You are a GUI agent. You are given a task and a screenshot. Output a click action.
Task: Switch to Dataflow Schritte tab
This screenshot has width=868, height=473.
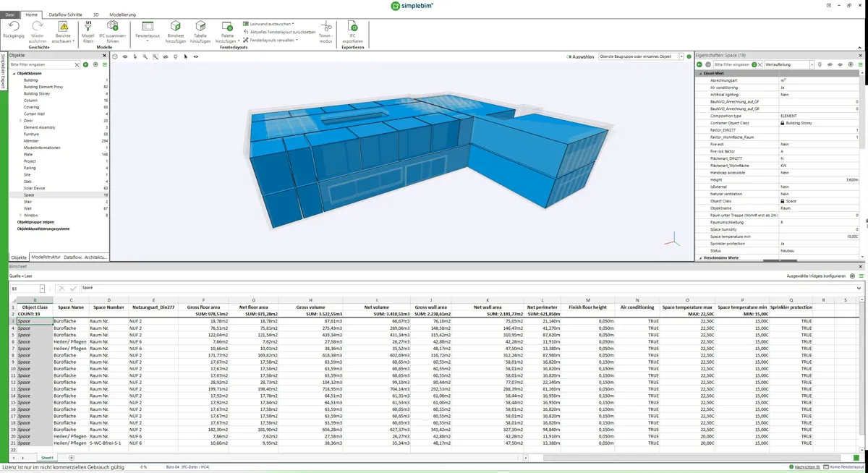[65, 14]
